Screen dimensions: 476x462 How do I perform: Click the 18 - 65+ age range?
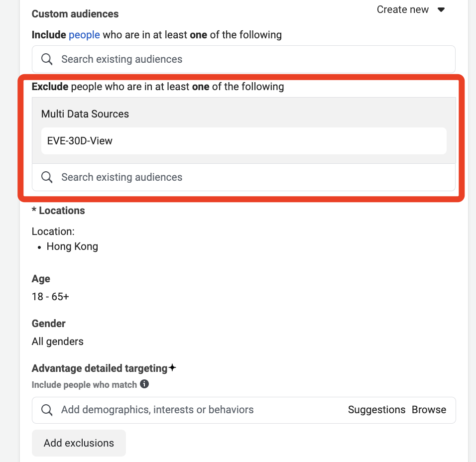[50, 297]
